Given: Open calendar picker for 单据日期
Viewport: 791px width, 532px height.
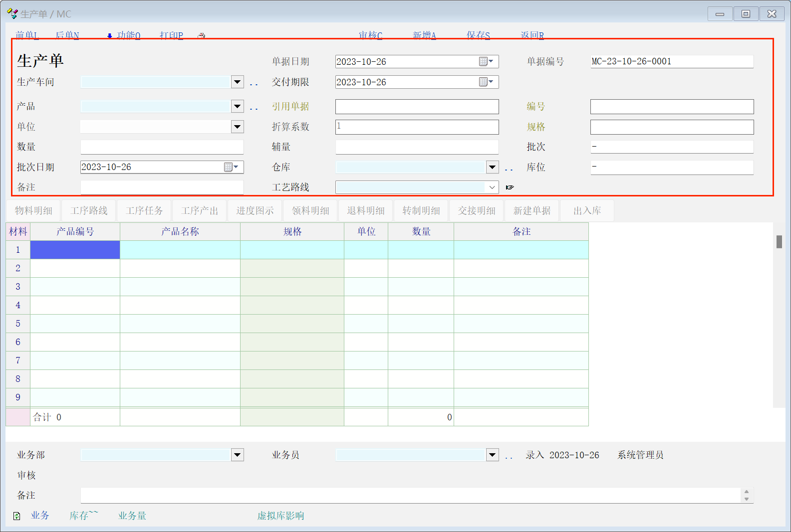Looking at the screenshot, I should pyautogui.click(x=486, y=61).
